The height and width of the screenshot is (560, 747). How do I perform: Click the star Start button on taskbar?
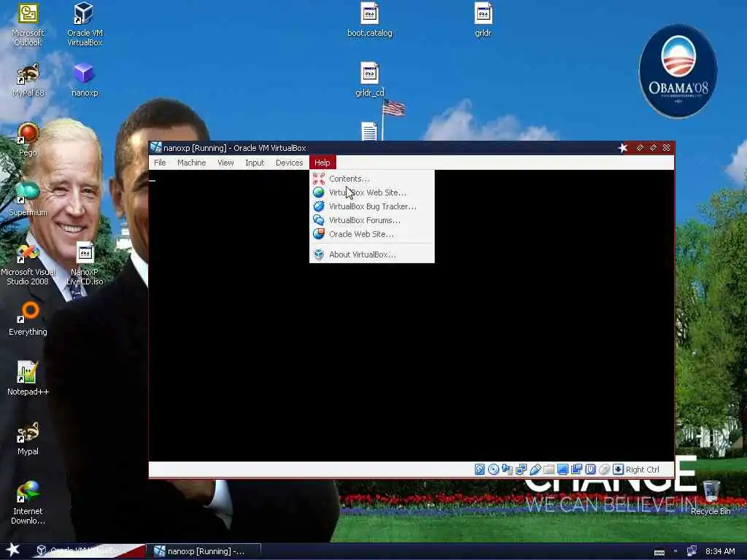[13, 550]
